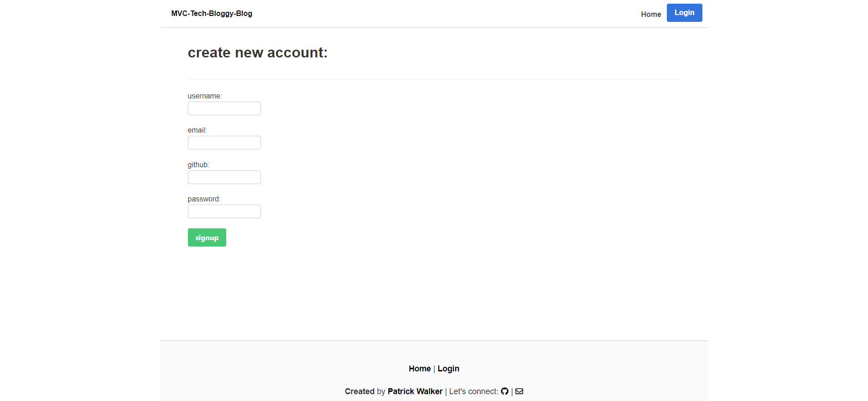Open the GitHub icon in footer
This screenshot has height=401, width=868.
point(504,391)
